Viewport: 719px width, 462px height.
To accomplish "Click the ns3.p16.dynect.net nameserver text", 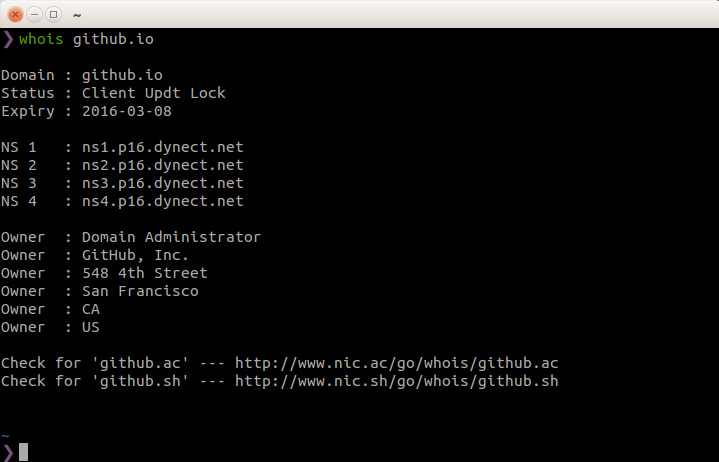I will (x=163, y=183).
